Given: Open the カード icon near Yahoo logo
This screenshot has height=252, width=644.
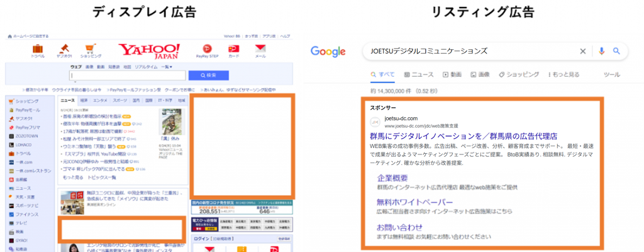Looking at the screenshot, I should (x=234, y=49).
